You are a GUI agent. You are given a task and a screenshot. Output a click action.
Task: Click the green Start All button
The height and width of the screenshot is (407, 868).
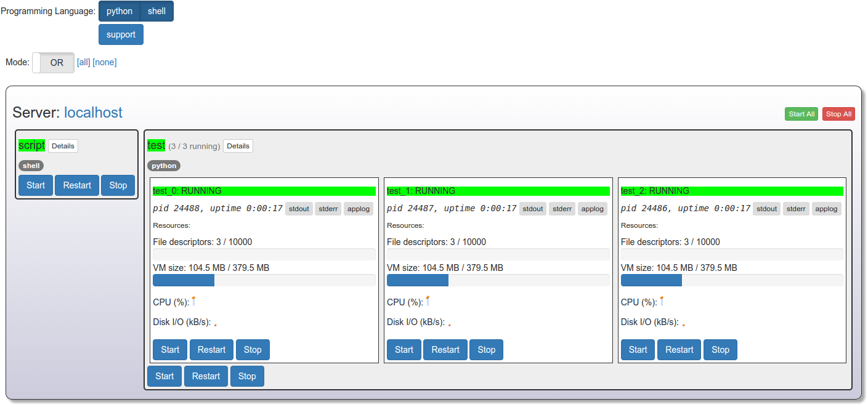pyautogui.click(x=801, y=113)
